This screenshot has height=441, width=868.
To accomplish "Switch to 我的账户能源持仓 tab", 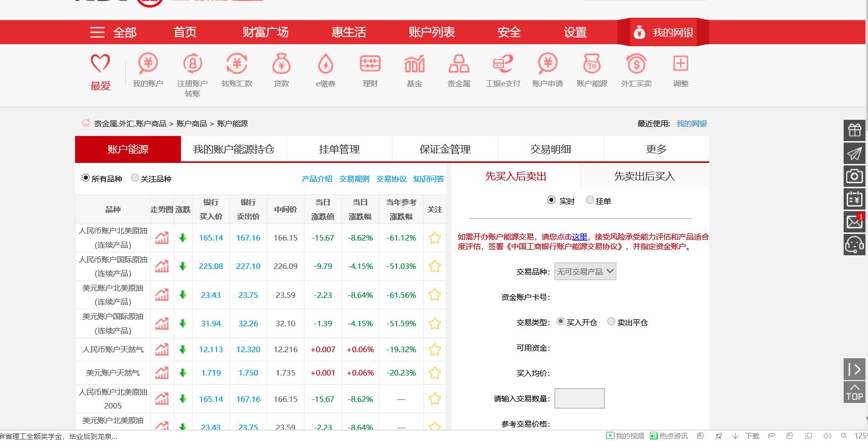I will coord(233,149).
